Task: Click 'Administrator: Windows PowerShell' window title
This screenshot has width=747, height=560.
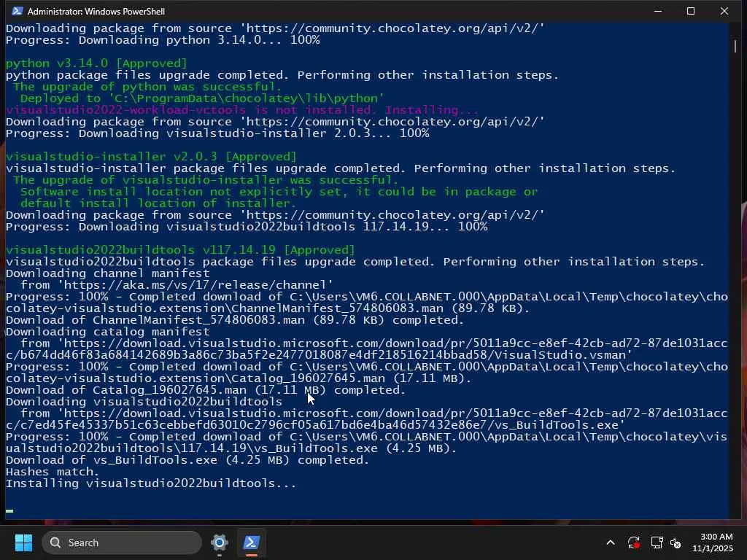Action: [96, 11]
